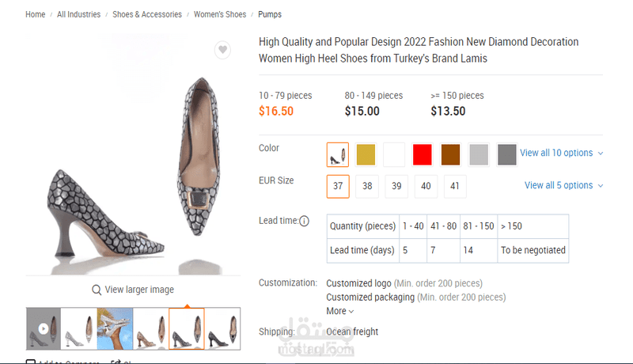Tick the Add to Compare checkbox
Viewport: 633px width, 364px height.
[x=31, y=362]
